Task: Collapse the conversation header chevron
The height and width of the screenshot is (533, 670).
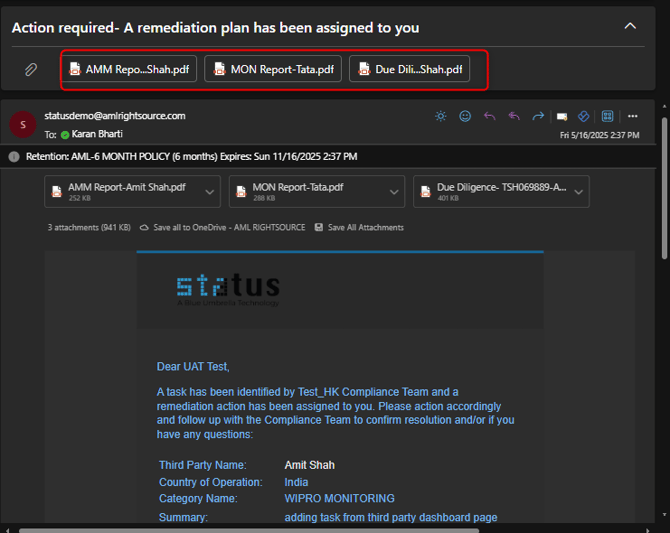Action: point(630,26)
